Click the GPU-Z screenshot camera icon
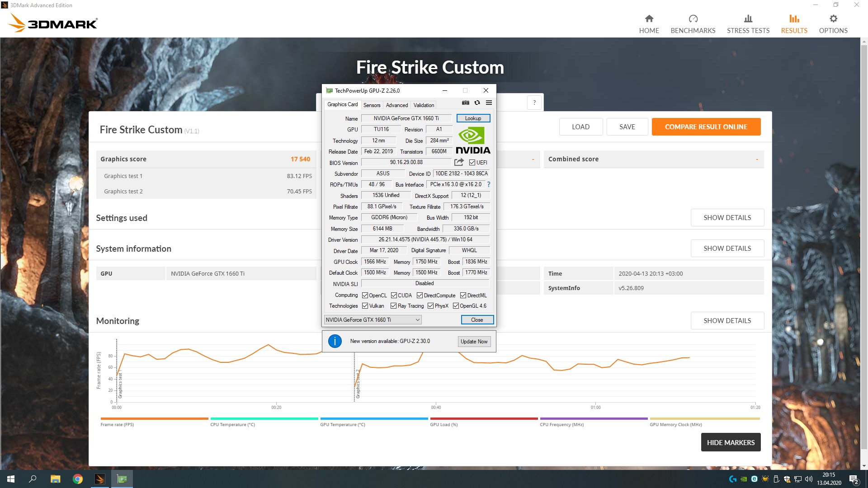This screenshot has width=868, height=488. [465, 103]
